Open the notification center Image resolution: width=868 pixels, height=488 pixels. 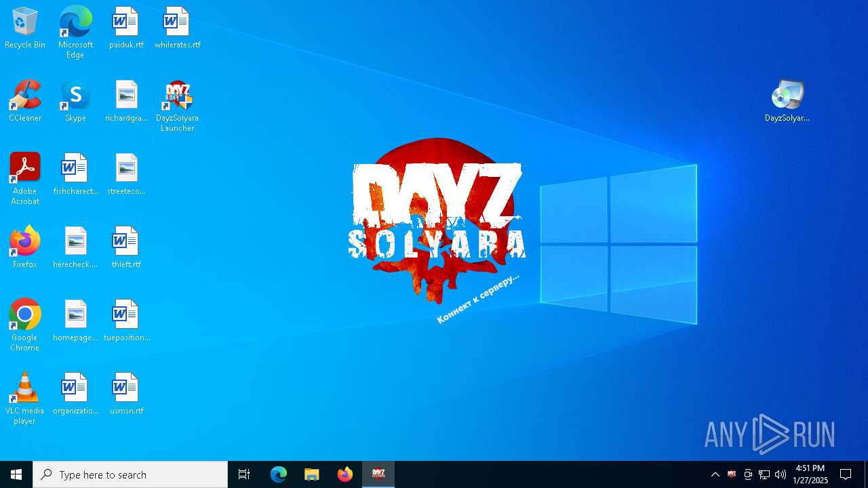tap(846, 474)
